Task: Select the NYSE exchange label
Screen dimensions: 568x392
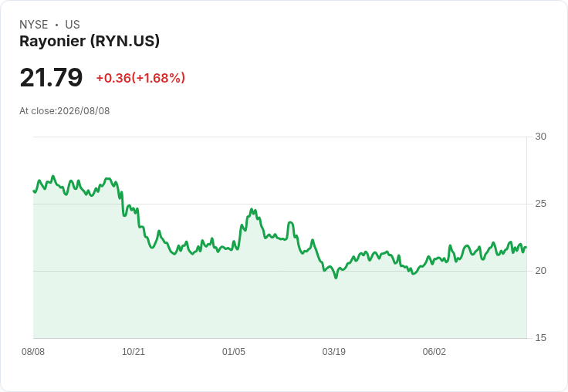Action: (x=34, y=25)
